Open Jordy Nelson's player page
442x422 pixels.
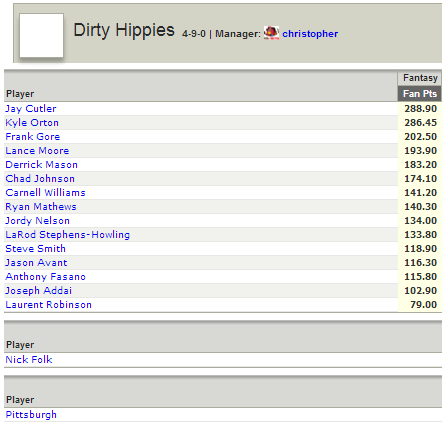(x=37, y=221)
